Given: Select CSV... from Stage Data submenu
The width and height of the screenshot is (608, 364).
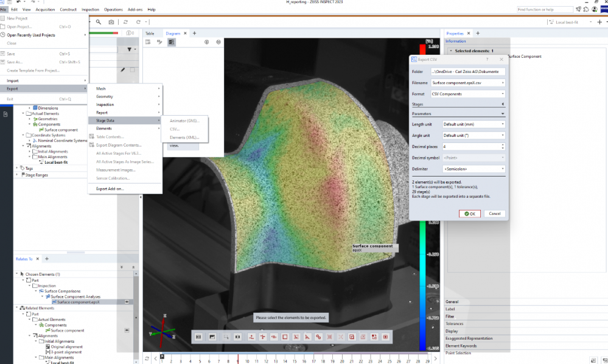Looking at the screenshot, I should pyautogui.click(x=175, y=129).
